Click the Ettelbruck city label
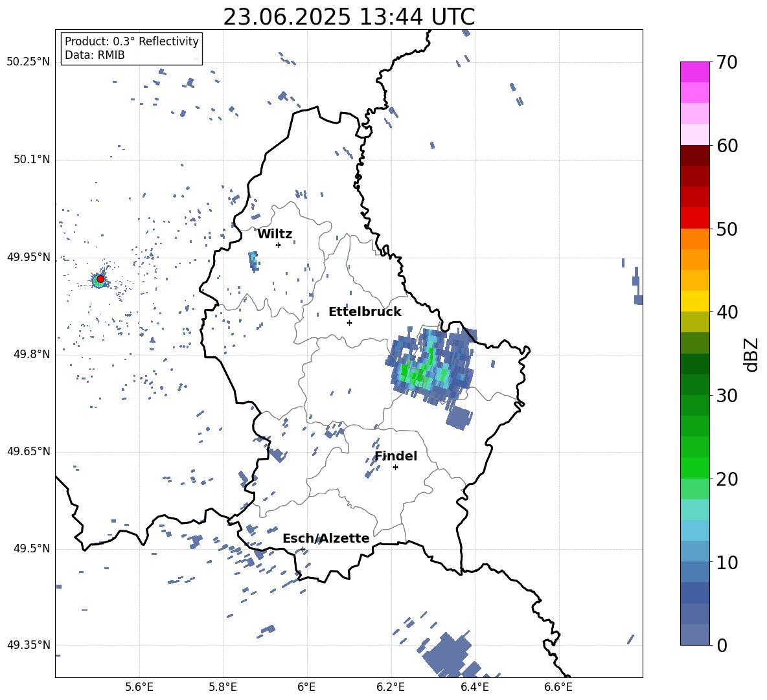 click(x=365, y=312)
